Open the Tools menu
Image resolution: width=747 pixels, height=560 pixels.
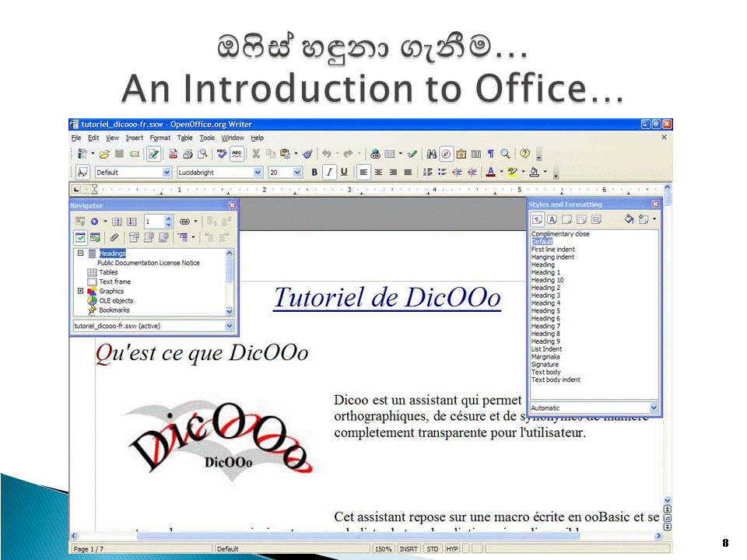[207, 138]
